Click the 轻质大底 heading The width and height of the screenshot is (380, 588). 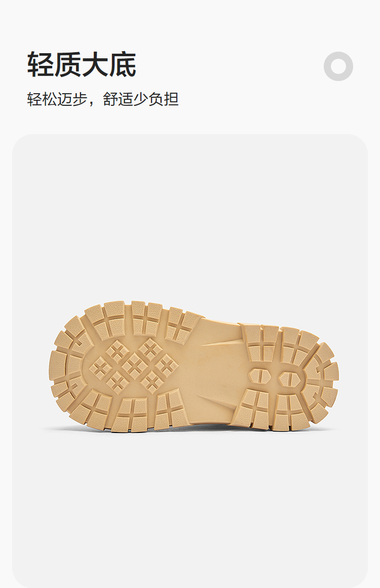[x=82, y=64]
